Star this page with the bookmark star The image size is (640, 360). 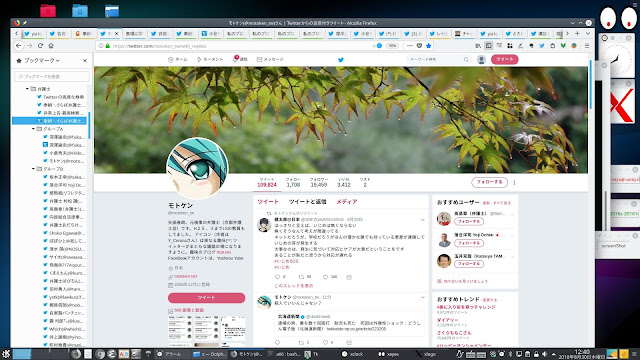(x=429, y=46)
